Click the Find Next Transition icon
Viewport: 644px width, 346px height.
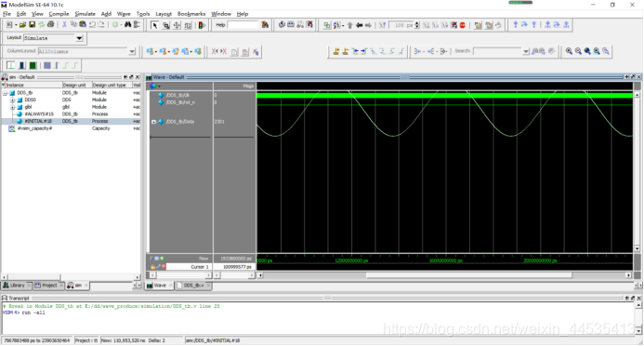tap(364, 51)
